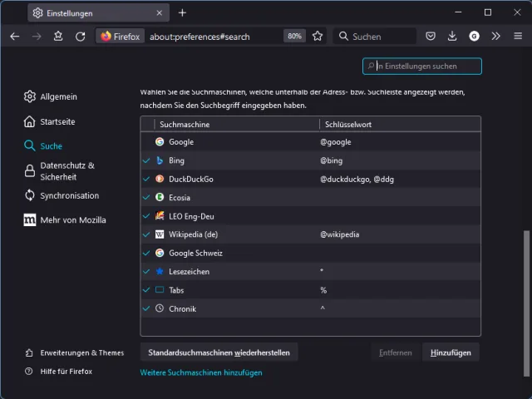Open the Pocket save icon

tap(431, 36)
